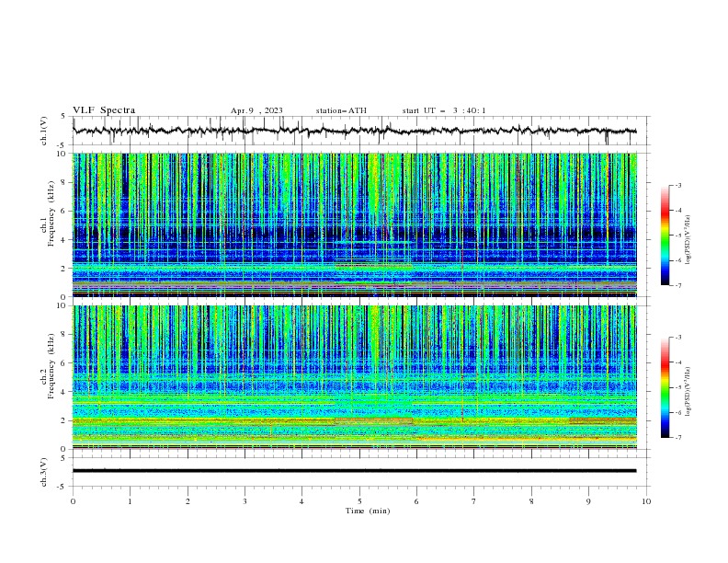Click the time axis tick label '0'
The height and width of the screenshot is (563, 728).
[73, 501]
